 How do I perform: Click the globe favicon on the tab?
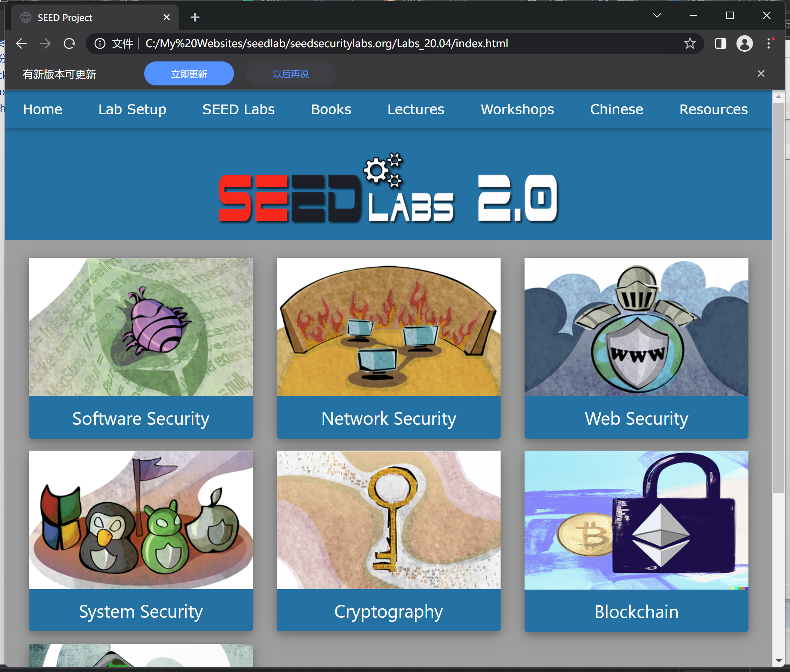(26, 18)
